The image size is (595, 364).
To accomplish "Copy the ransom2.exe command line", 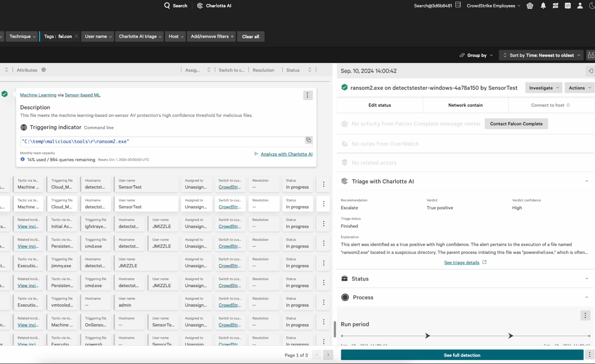I will coord(309,140).
